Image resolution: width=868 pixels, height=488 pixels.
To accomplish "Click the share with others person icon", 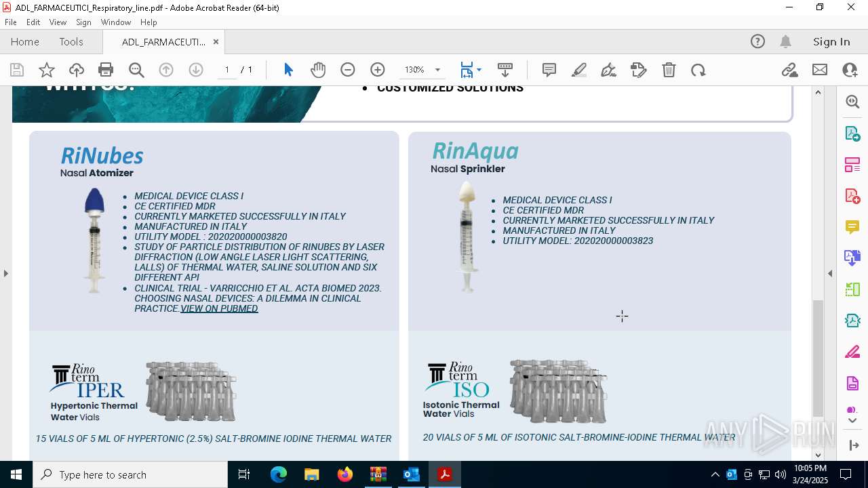I will (x=850, y=70).
